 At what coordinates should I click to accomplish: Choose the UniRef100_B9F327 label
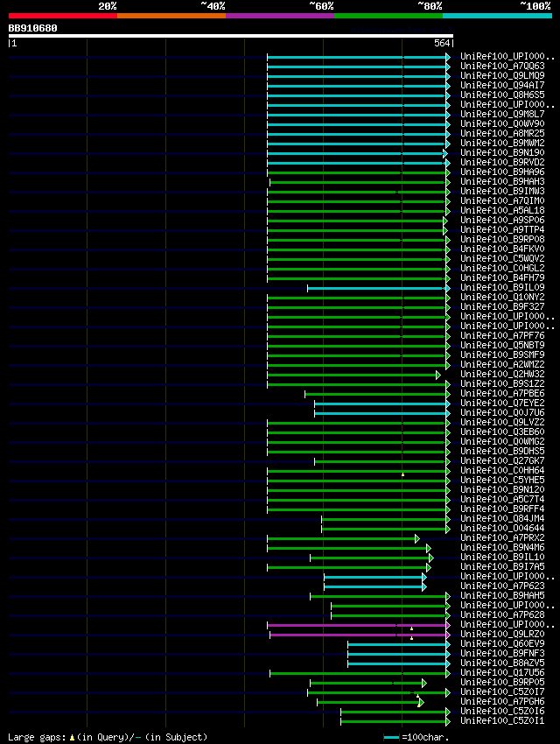coord(502,306)
